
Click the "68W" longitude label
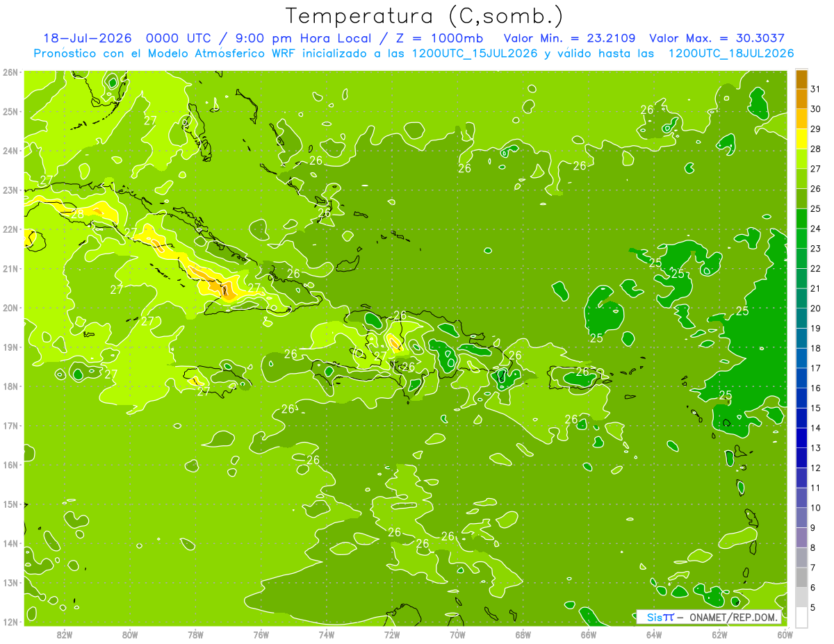click(523, 634)
